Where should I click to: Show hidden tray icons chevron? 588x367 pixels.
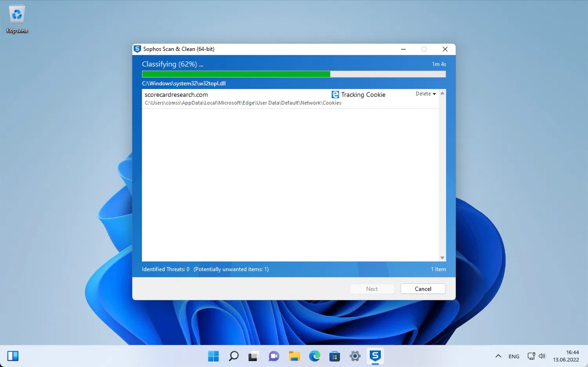click(x=498, y=356)
